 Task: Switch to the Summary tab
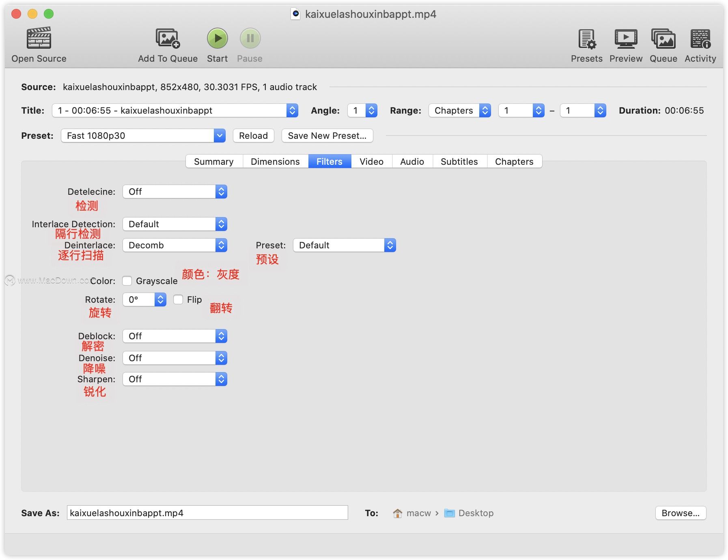(x=214, y=162)
